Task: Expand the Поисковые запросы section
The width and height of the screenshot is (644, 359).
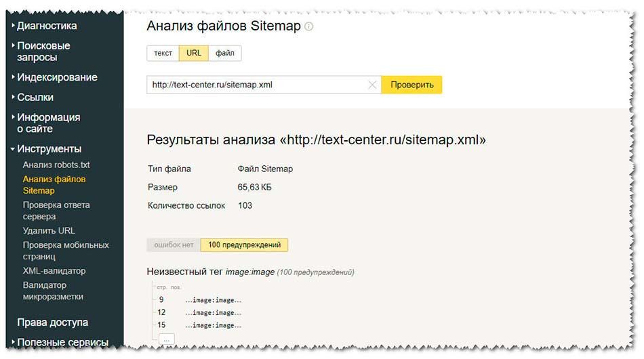Action: 43,51
